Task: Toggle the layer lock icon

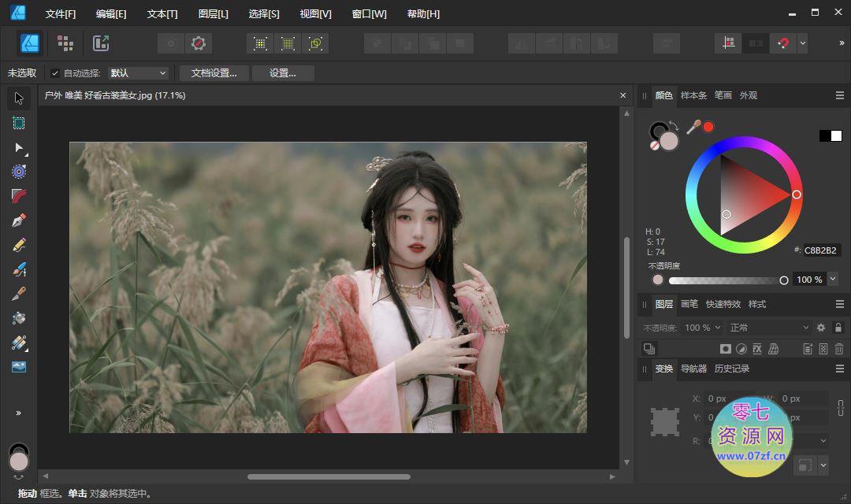Action: click(x=838, y=328)
